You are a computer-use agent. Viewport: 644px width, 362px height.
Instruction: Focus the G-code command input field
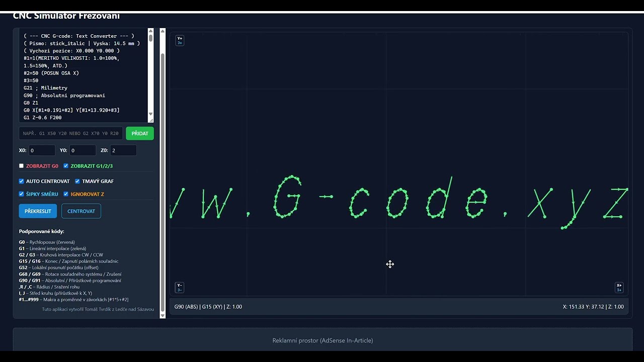pyautogui.click(x=71, y=133)
